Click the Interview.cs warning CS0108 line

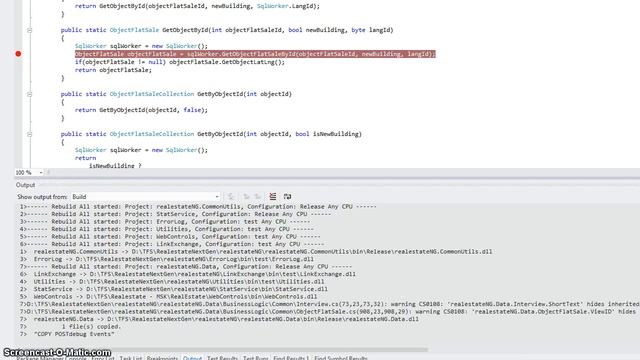coord(329,304)
